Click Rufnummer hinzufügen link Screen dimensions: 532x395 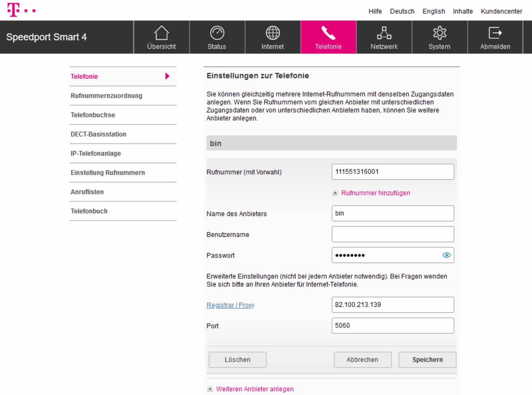[376, 193]
